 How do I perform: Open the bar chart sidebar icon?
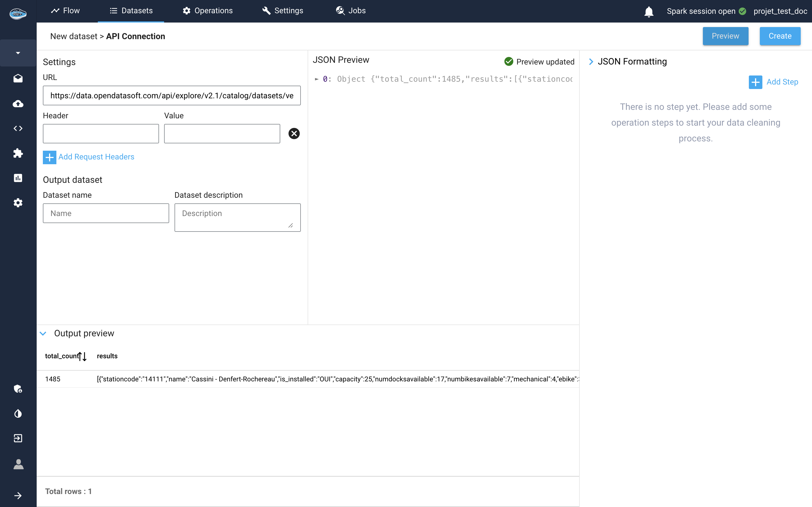(18, 178)
